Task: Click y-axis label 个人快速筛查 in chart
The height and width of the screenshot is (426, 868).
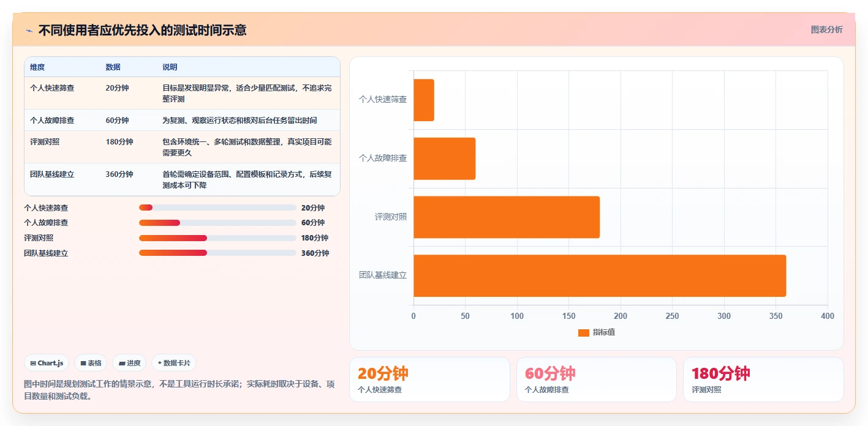Action: coord(383,99)
